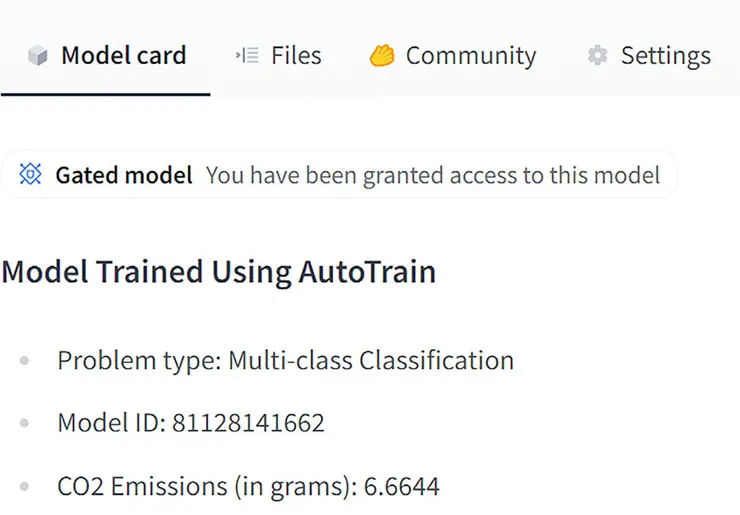Go to the Community tab
The image size is (740, 515).
(470, 56)
